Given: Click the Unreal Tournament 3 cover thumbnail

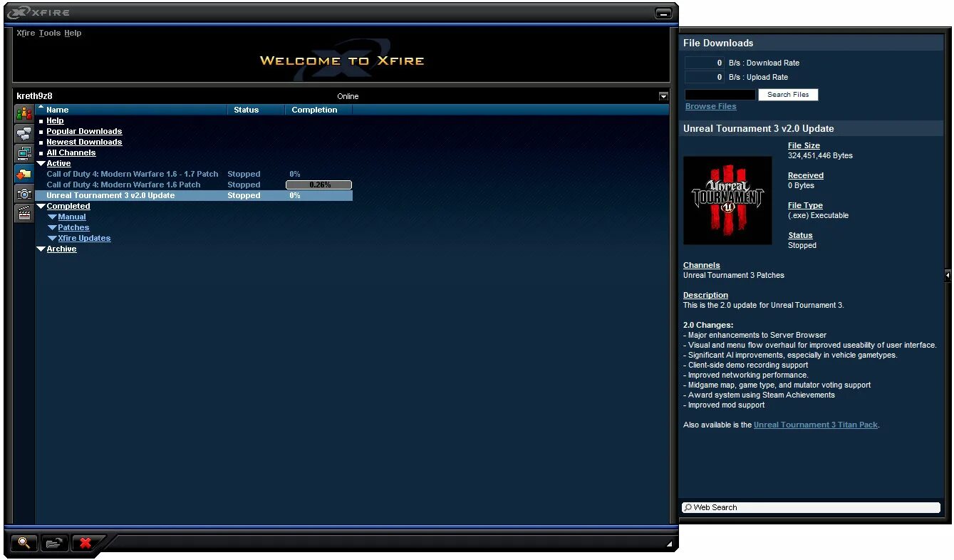Looking at the screenshot, I should 727,200.
